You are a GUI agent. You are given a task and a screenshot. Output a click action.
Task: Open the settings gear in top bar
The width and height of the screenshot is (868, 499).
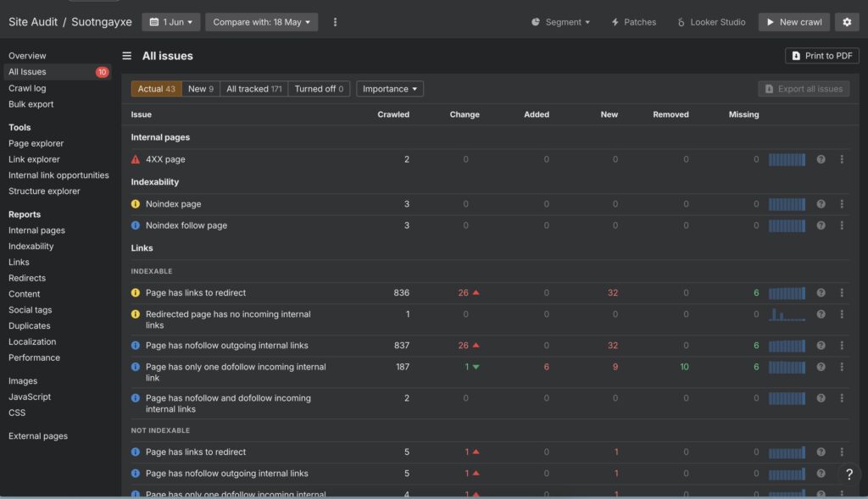click(847, 22)
